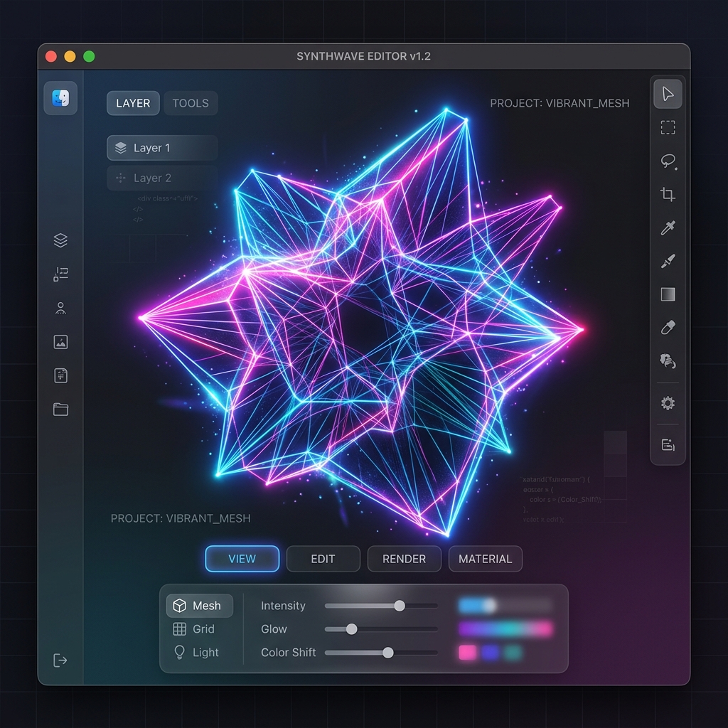Click the Intensity slider handle
The image size is (728, 728).
coord(400,606)
